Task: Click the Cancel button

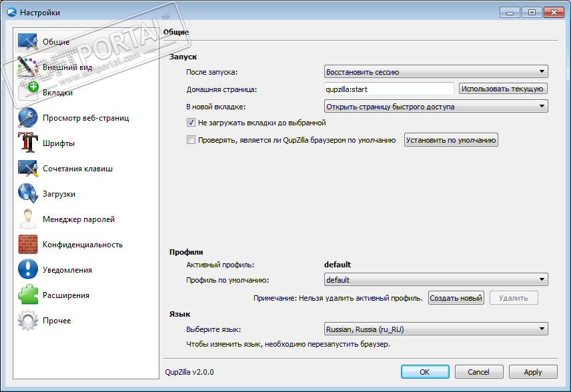Action: pos(479,371)
